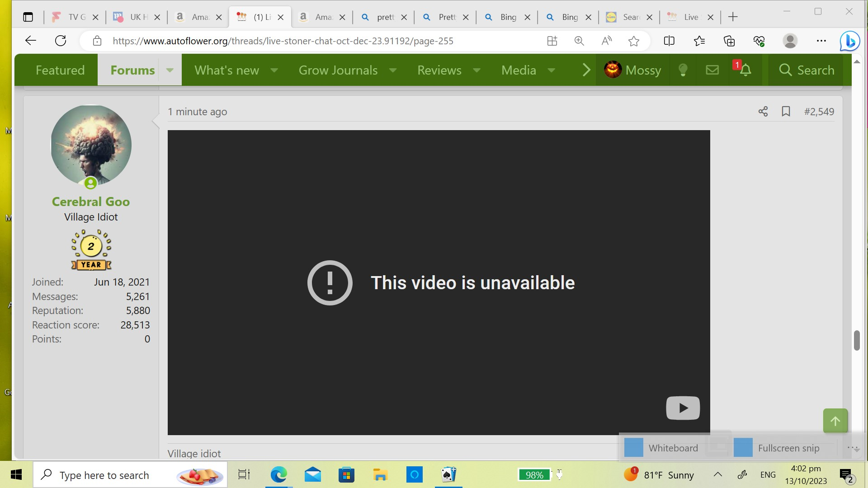868x488 pixels.
Task: Open forum alerts bell icon
Action: [x=745, y=70]
